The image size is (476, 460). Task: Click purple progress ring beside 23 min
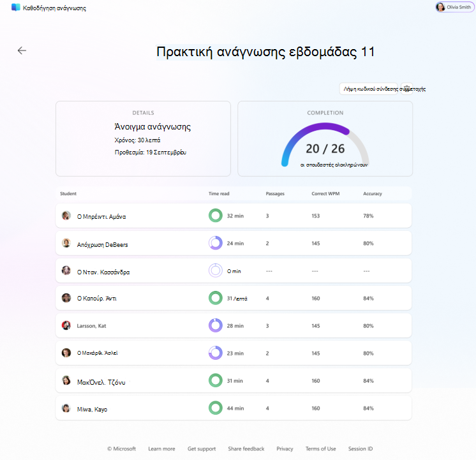216,353
